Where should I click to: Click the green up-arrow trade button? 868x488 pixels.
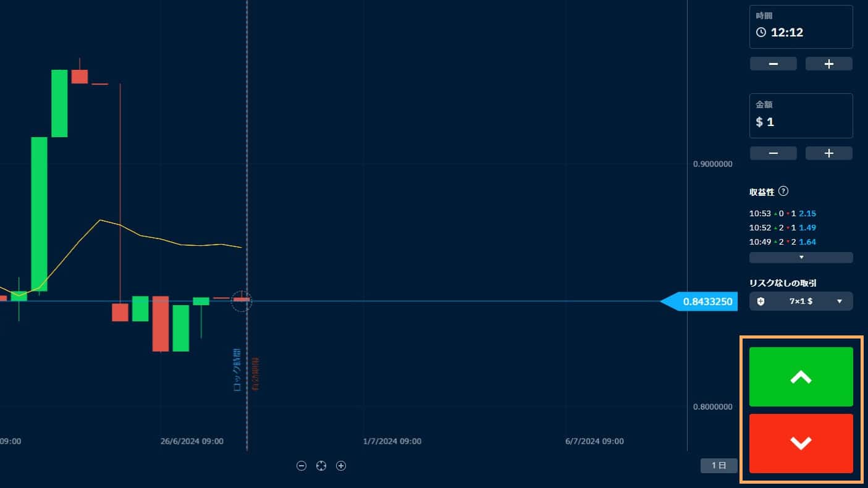pyautogui.click(x=801, y=377)
